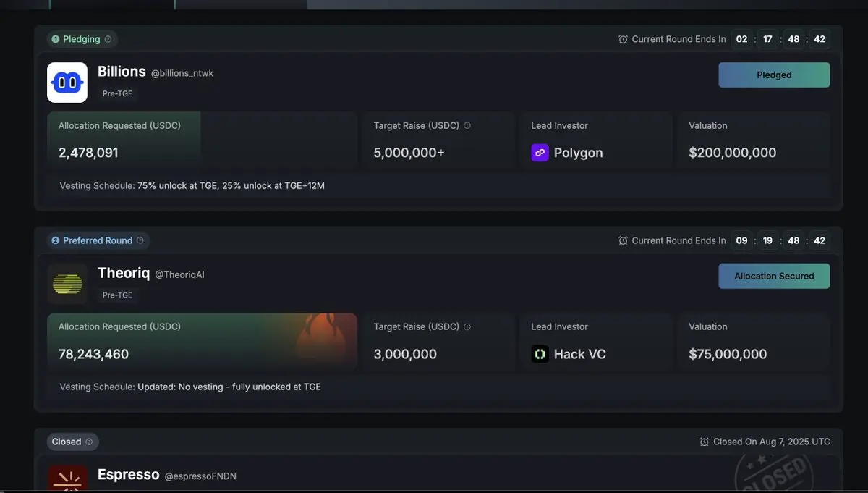Click the Pre-TGE tag under Theoriq
The height and width of the screenshot is (493, 868).
(x=118, y=295)
